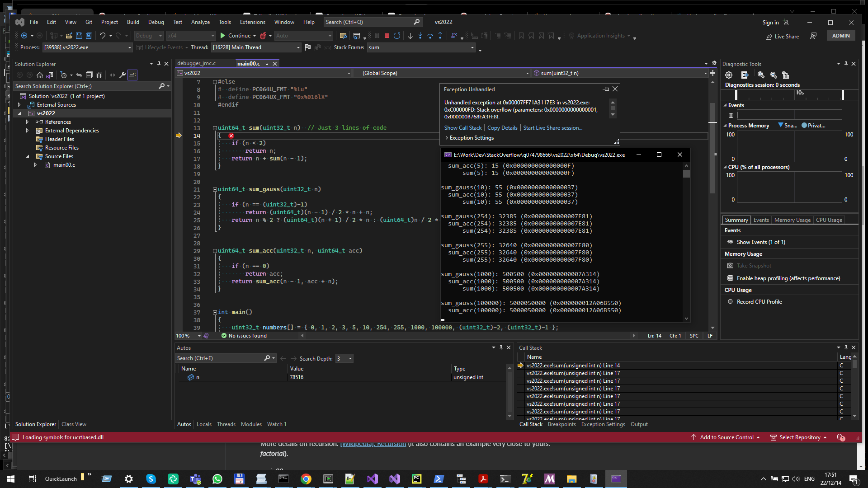Screen dimensions: 868x488
Task: Click the console window vertical scrollbar thumb
Action: (686, 173)
